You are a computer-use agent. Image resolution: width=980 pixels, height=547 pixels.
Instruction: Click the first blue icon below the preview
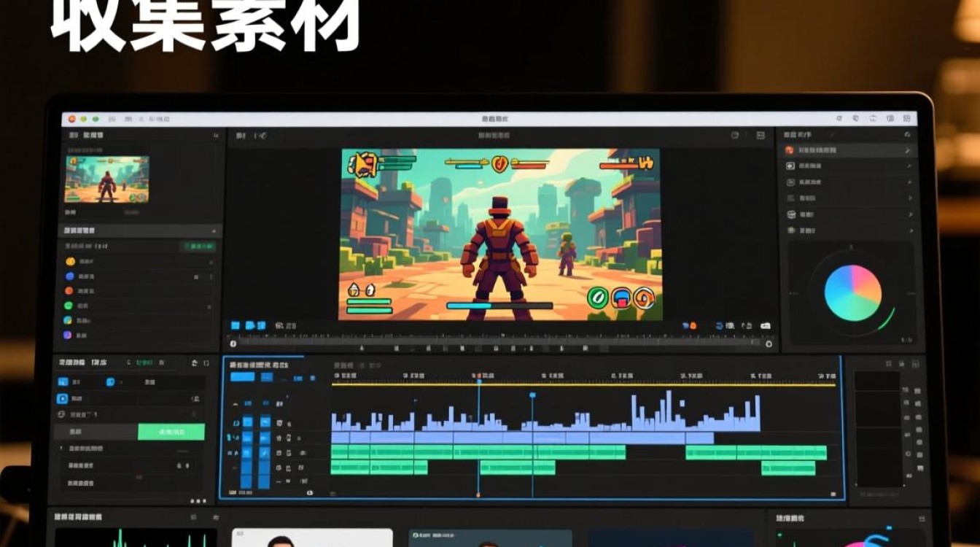coord(236,326)
